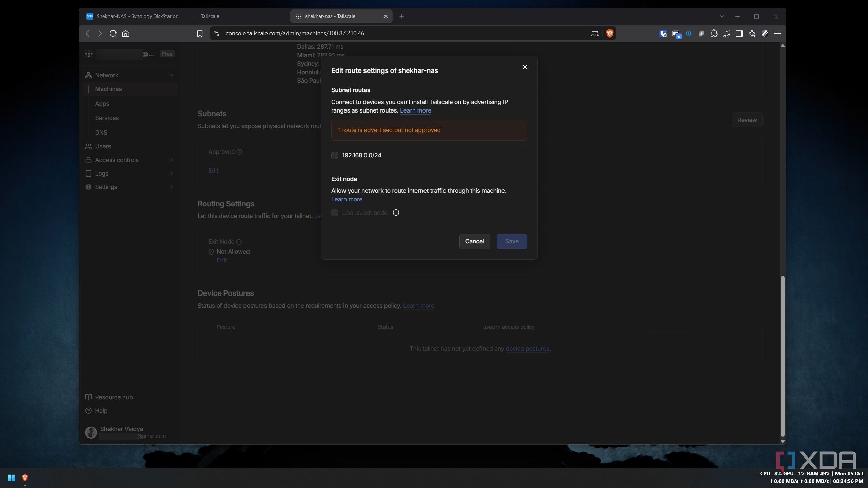This screenshot has width=868, height=488.
Task: Open Exit node Learn more link
Action: click(347, 199)
